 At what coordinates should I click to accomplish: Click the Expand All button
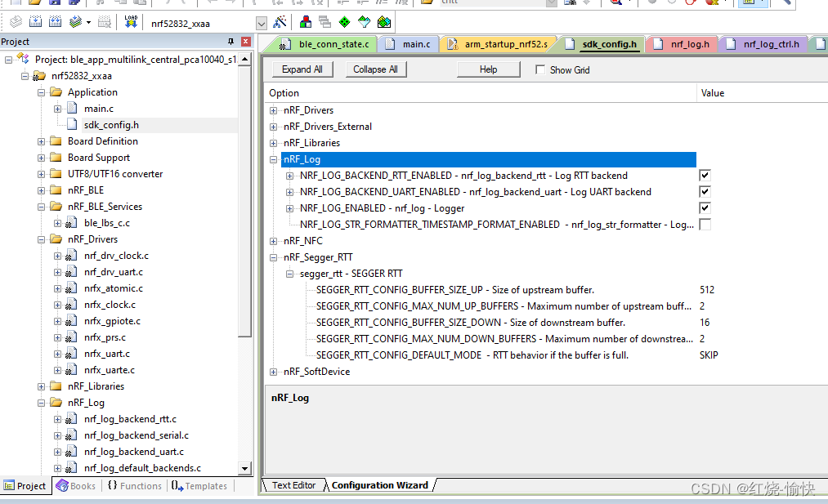point(302,69)
